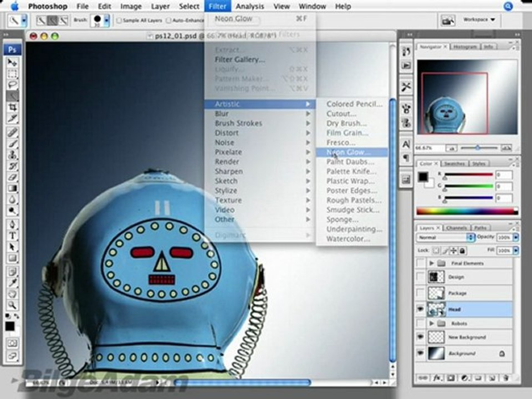This screenshot has height=399, width=532.
Task: Enable Sample All Layers checkbox
Action: point(119,21)
